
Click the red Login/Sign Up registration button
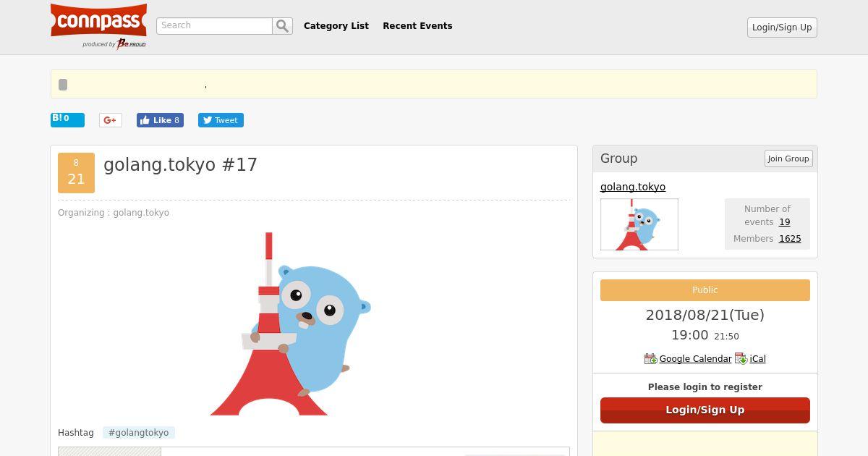tap(705, 410)
